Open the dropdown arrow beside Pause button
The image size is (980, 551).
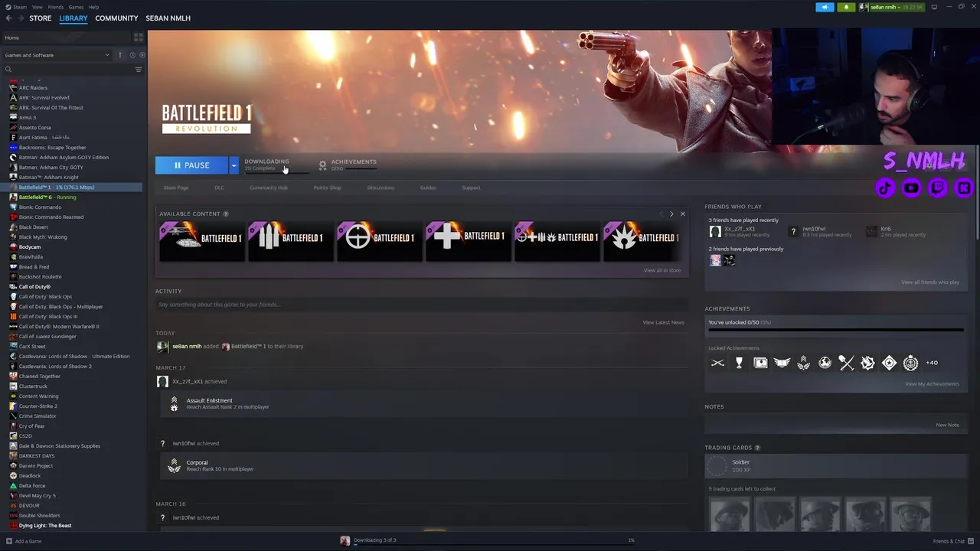[234, 165]
